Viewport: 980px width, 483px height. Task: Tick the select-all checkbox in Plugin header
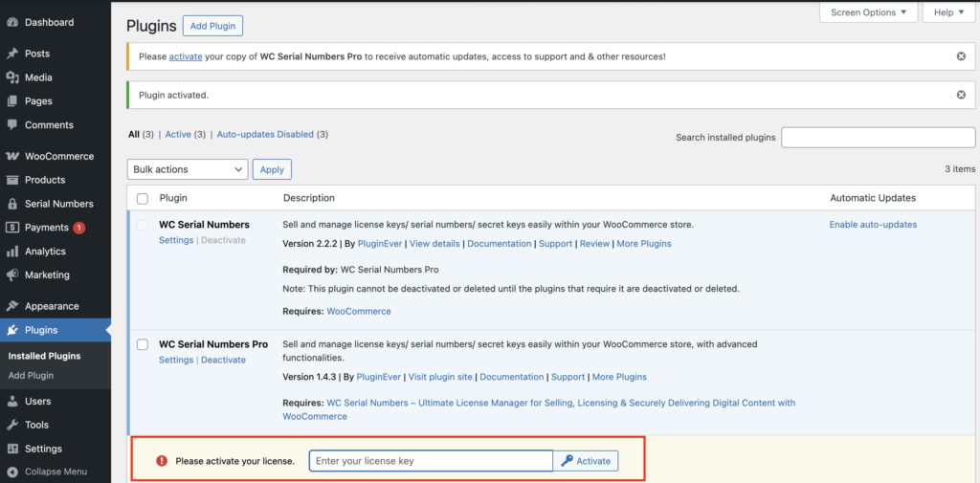tap(143, 199)
